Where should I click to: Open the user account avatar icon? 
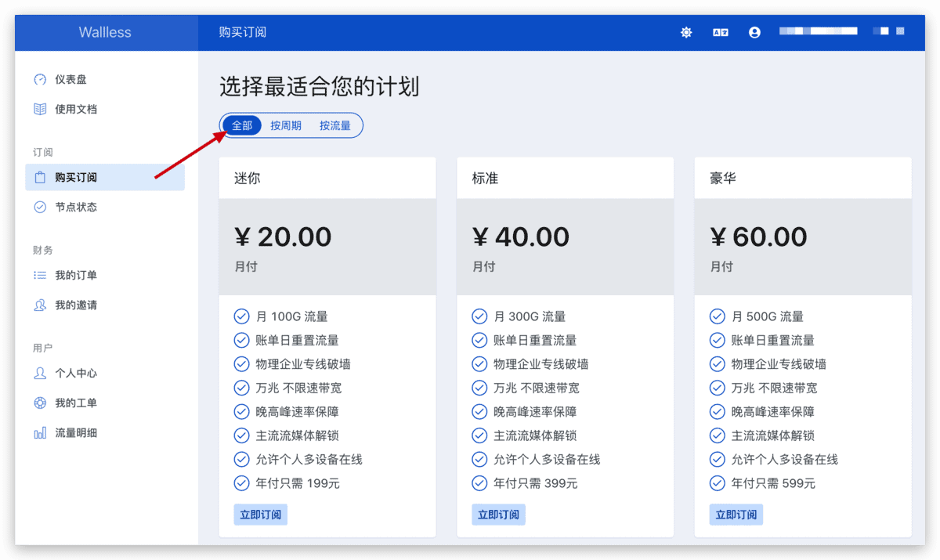tap(754, 32)
